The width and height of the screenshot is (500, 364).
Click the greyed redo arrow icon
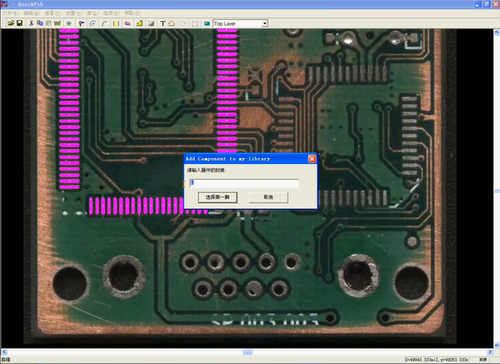point(183,23)
